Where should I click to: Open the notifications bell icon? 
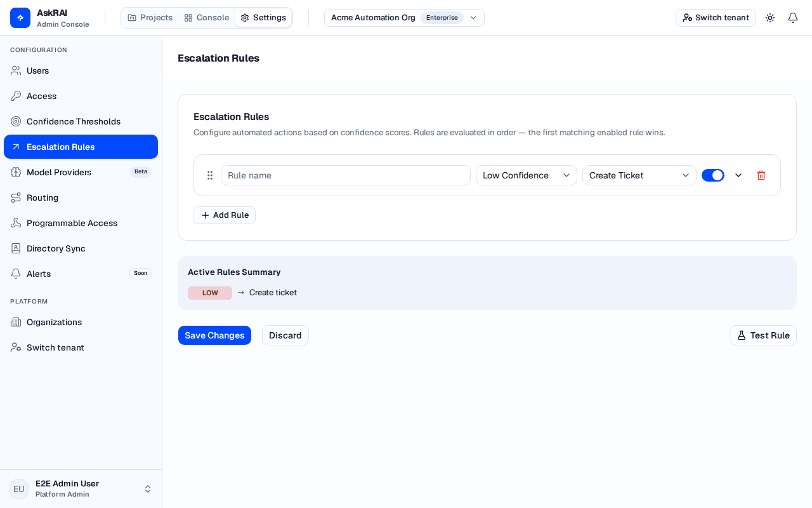pyautogui.click(x=793, y=18)
